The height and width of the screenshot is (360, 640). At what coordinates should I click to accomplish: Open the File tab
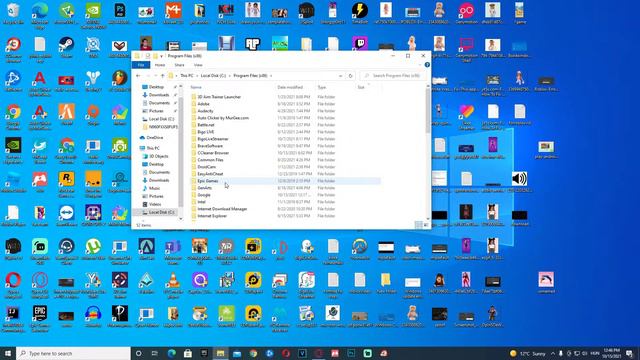[141, 65]
